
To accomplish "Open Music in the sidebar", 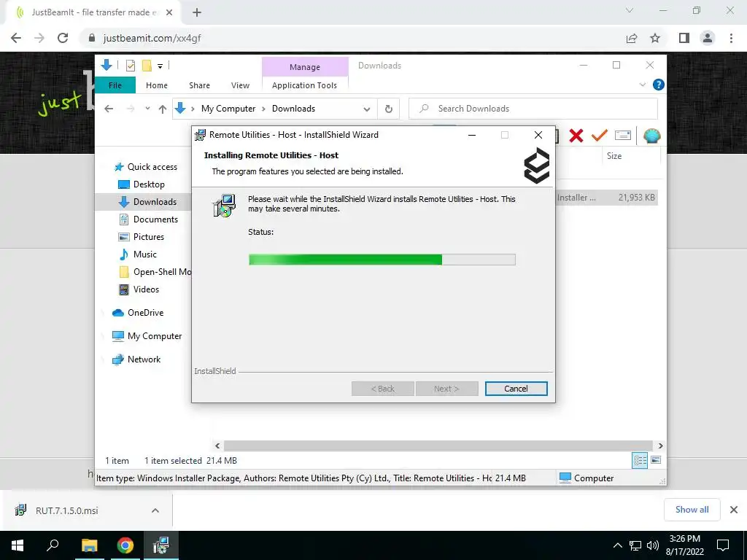I will [x=137, y=254].
